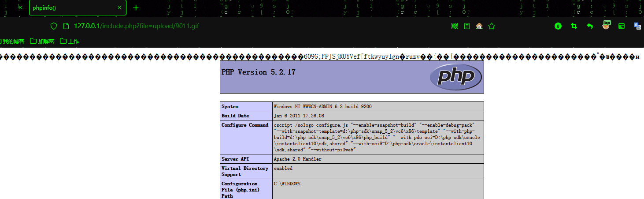The width and height of the screenshot is (644, 199).
Task: Click the shield tracking protection icon
Action: [54, 26]
